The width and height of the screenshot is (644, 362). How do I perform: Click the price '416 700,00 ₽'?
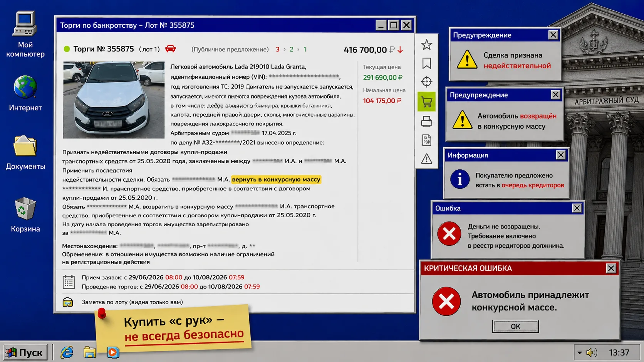click(369, 50)
